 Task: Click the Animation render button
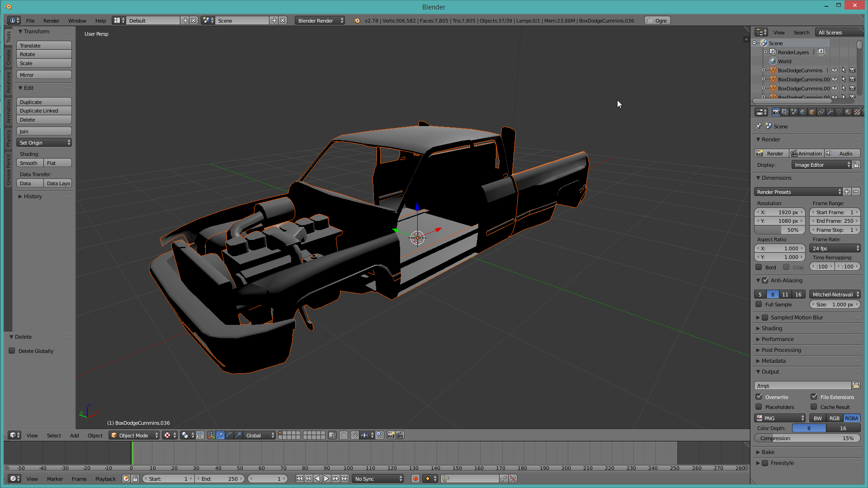click(807, 154)
